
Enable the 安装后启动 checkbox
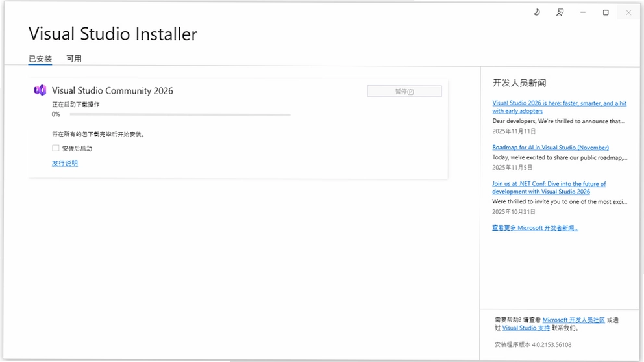pos(55,148)
